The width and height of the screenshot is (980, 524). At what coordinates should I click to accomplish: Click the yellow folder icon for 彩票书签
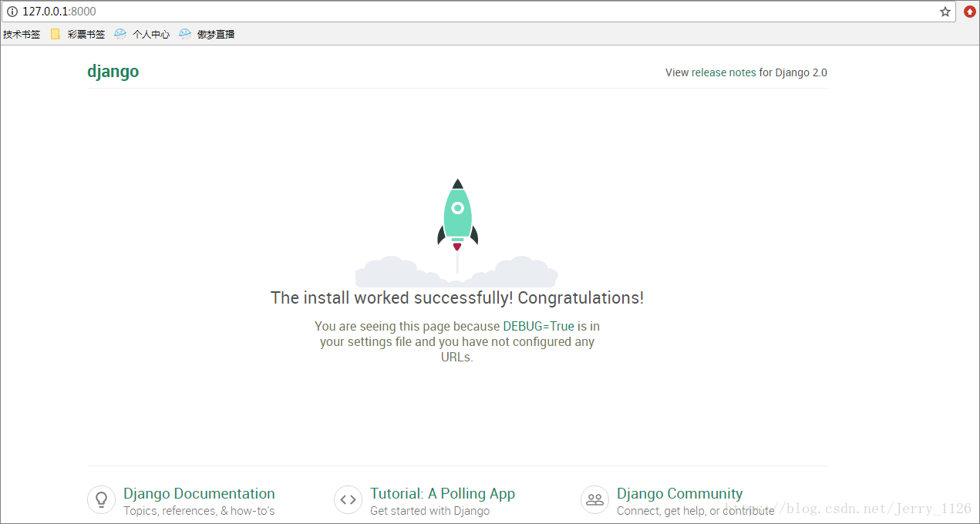(x=56, y=34)
